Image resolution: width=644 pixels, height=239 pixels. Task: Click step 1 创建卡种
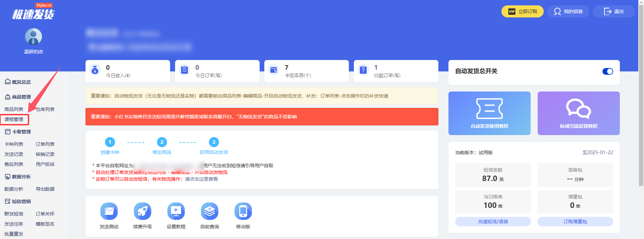click(110, 146)
